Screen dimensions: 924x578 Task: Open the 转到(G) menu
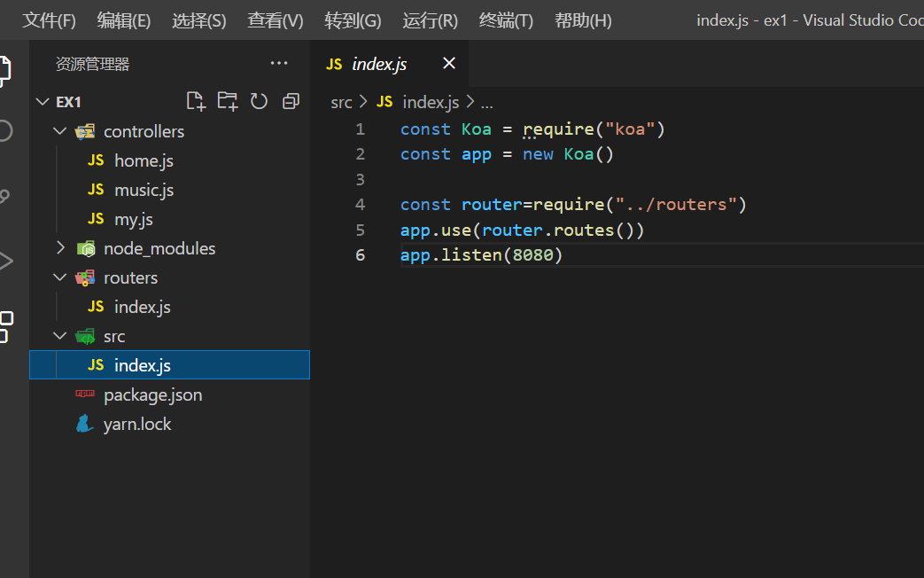click(x=353, y=20)
